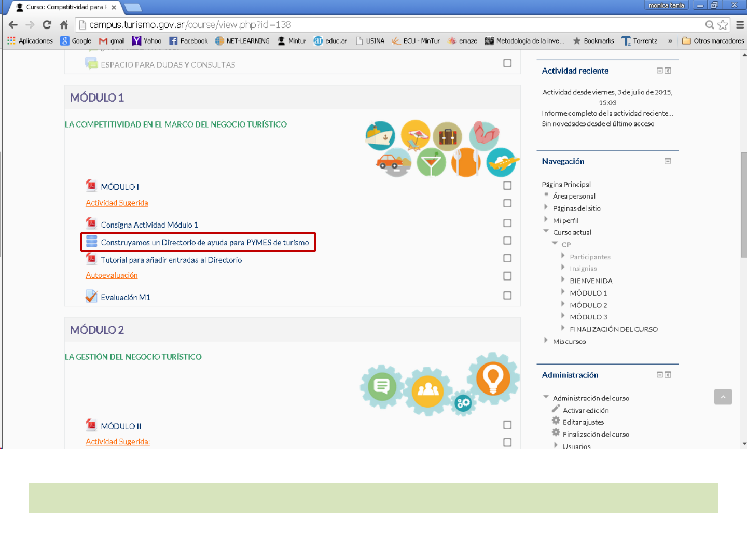Check the completion box for MÓDULO I

point(507,186)
